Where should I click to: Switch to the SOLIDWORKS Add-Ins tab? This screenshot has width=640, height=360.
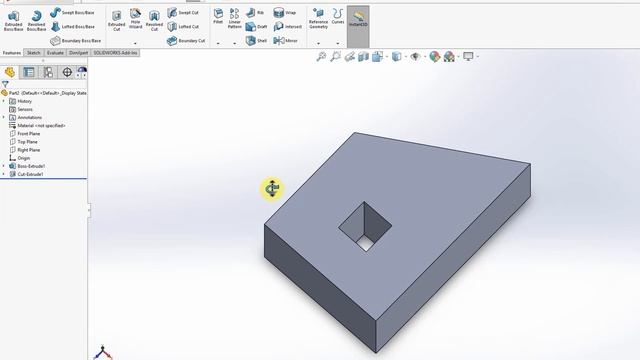[116, 53]
